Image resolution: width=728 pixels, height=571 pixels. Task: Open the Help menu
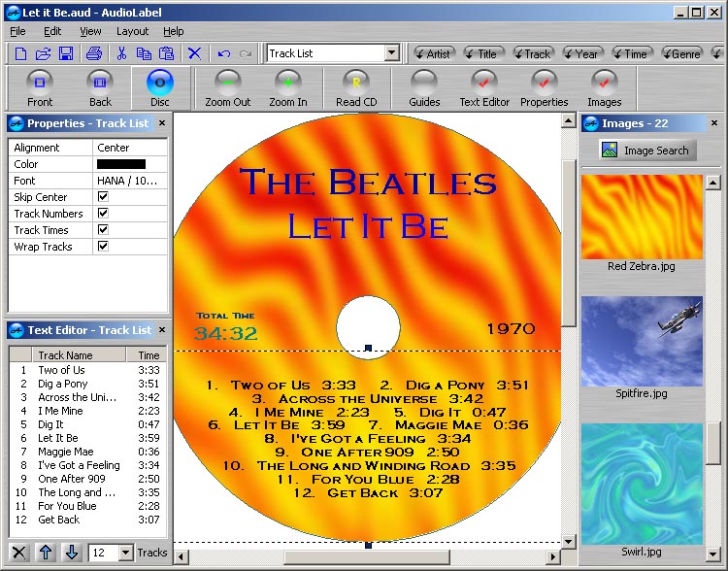pos(173,31)
